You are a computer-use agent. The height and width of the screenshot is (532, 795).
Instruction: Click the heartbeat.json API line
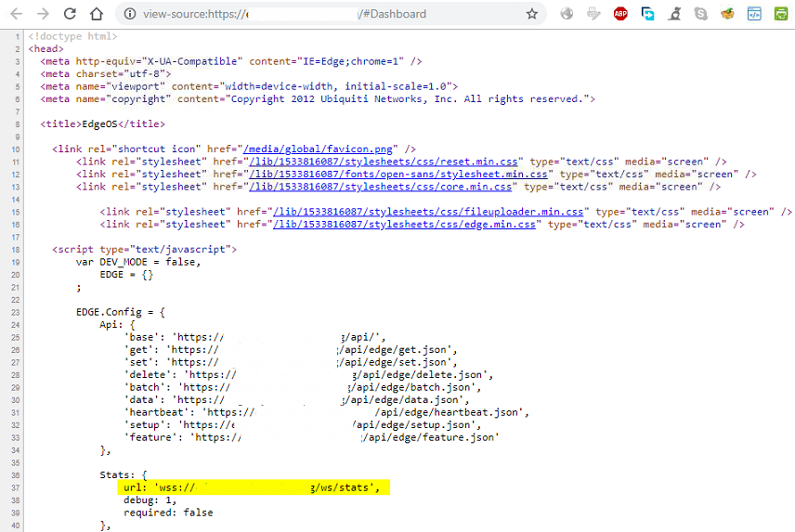(x=327, y=412)
